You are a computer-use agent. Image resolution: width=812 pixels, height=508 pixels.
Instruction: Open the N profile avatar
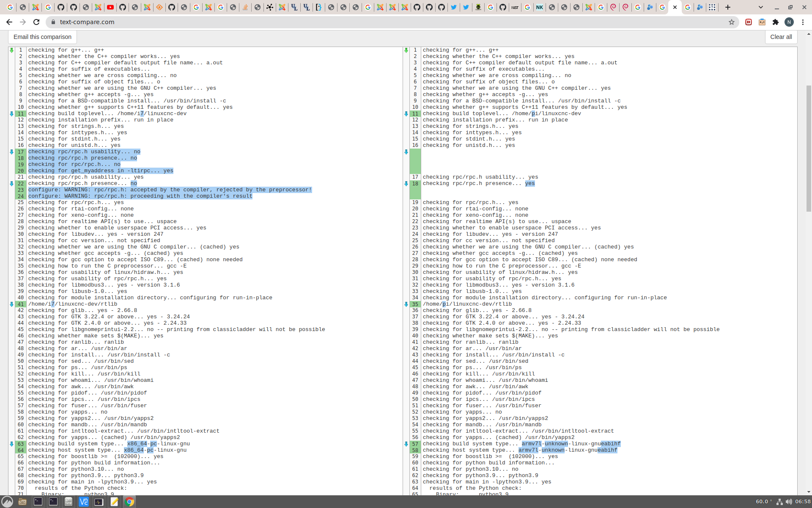(789, 22)
